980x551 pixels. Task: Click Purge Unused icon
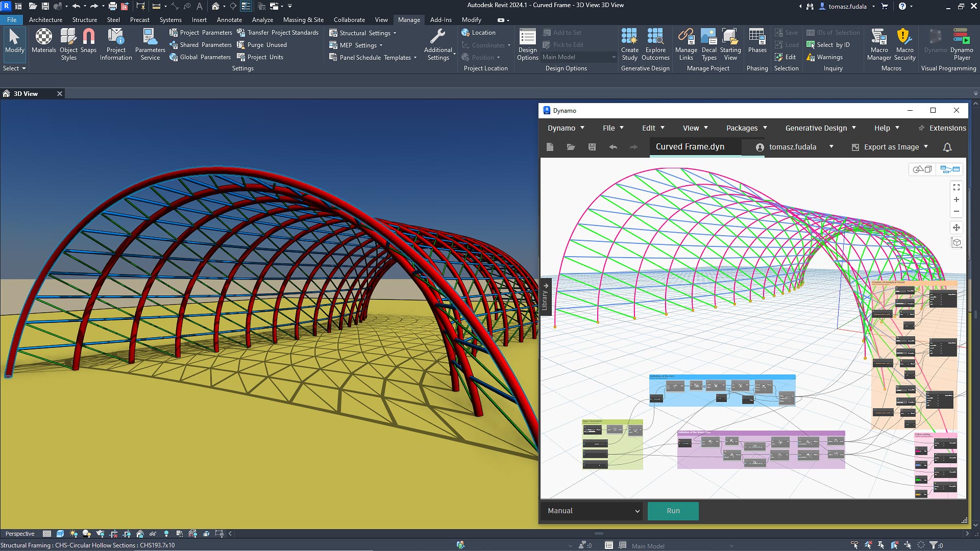241,45
